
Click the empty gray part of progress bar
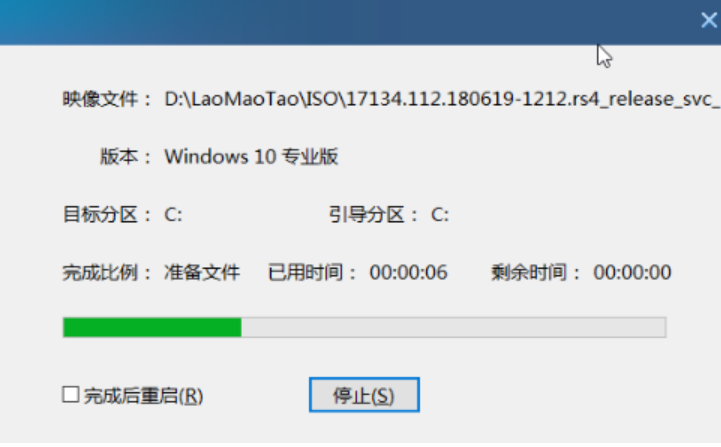point(453,327)
